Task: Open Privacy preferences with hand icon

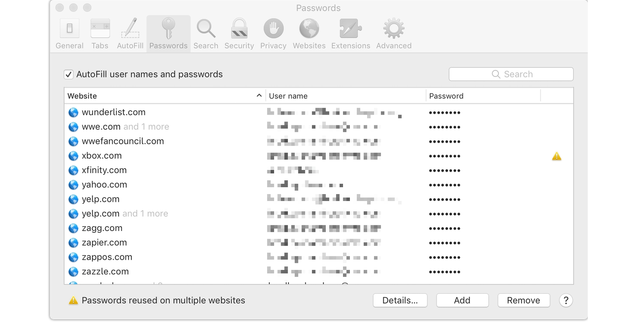Action: (273, 34)
